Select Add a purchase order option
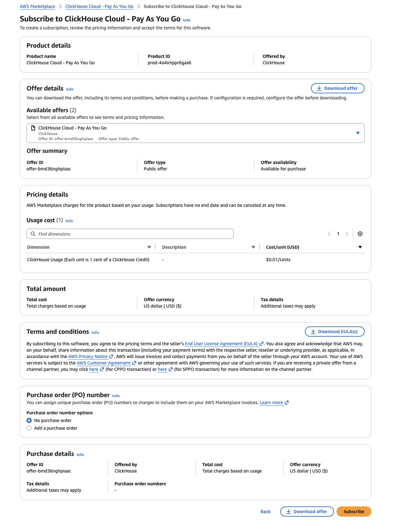This screenshot has height=532, width=418. pos(29,428)
